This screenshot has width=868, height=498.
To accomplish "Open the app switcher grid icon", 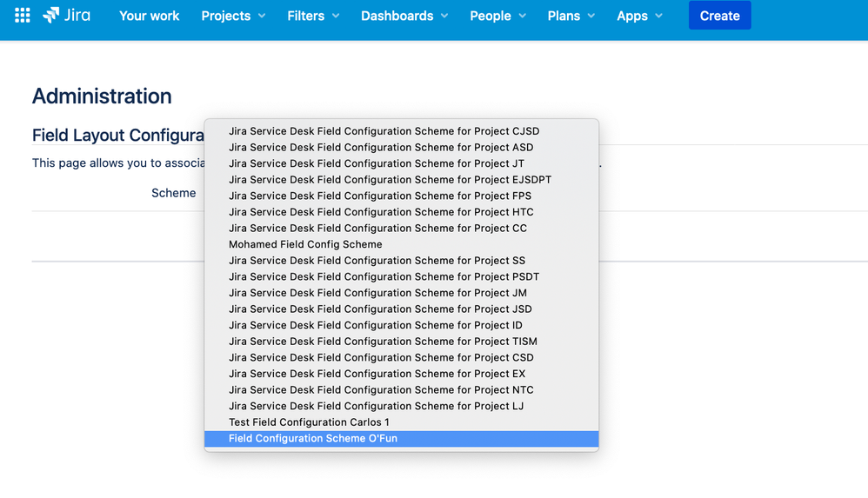I will click(x=22, y=16).
